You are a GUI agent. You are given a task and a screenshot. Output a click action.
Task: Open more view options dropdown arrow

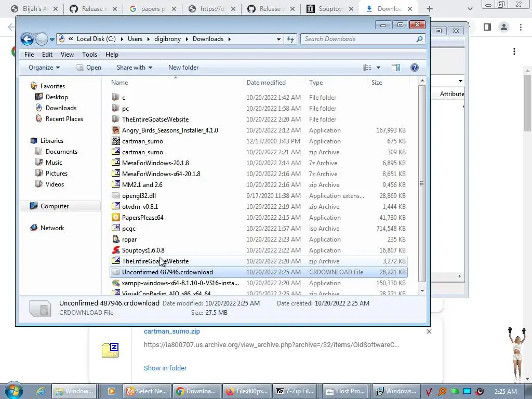pyautogui.click(x=378, y=68)
